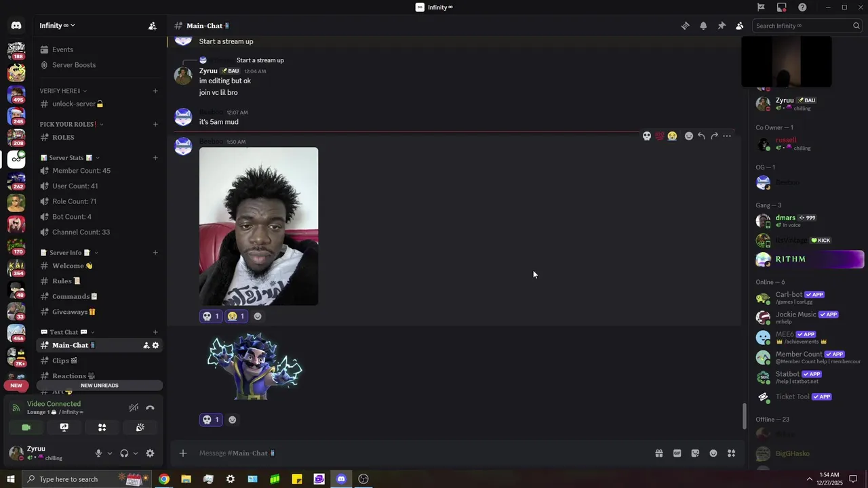Toggle crying emoji reaction on photo
This screenshot has width=868, height=488.
236,316
